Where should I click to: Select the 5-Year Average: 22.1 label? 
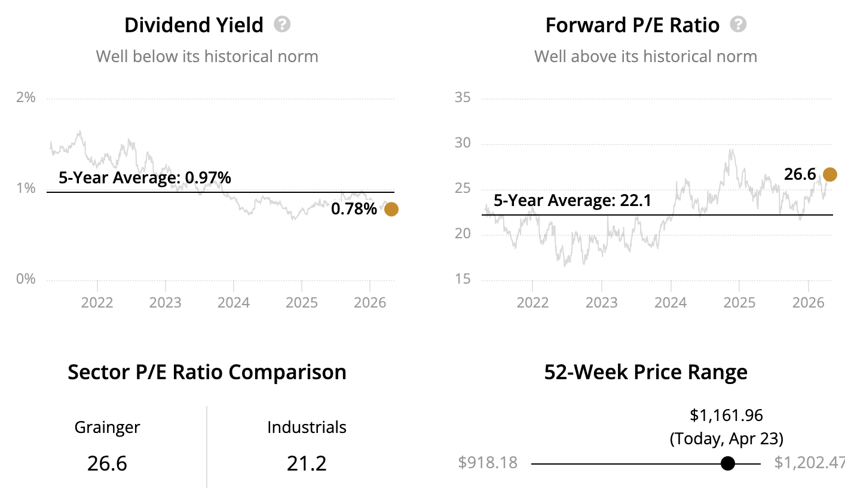[572, 201]
